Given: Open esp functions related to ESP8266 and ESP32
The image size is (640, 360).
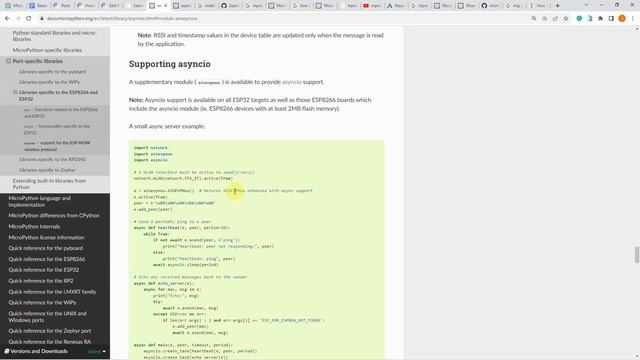Looking at the screenshot, I should click(60, 113).
